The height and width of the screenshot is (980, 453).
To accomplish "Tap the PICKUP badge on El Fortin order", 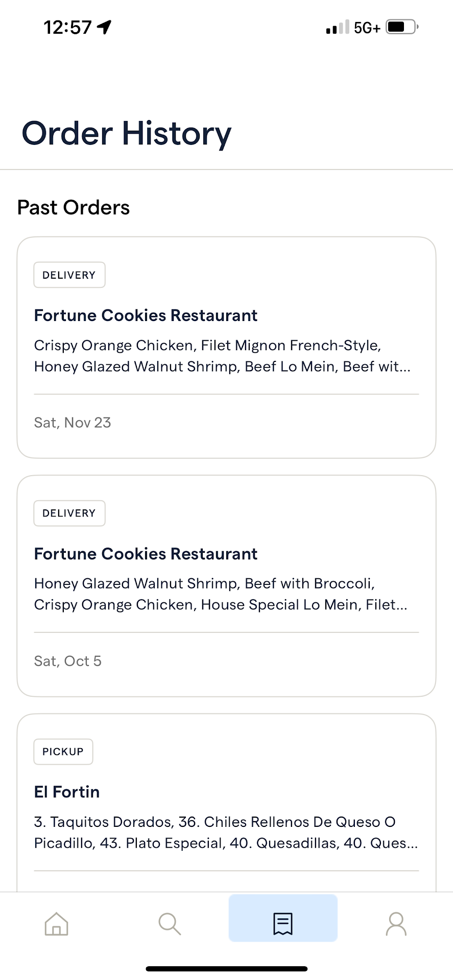I will 63,752.
